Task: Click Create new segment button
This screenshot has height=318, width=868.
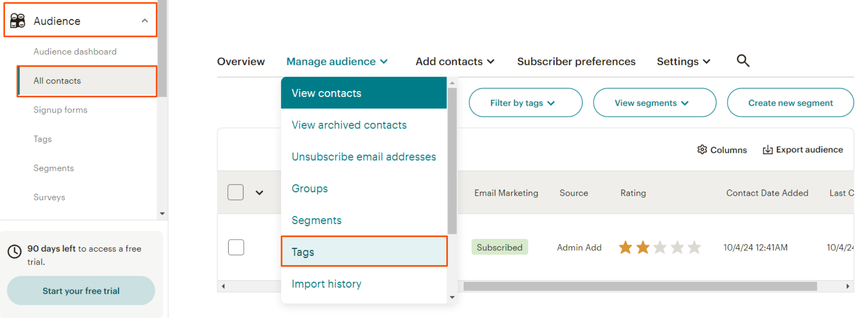Action: [790, 103]
